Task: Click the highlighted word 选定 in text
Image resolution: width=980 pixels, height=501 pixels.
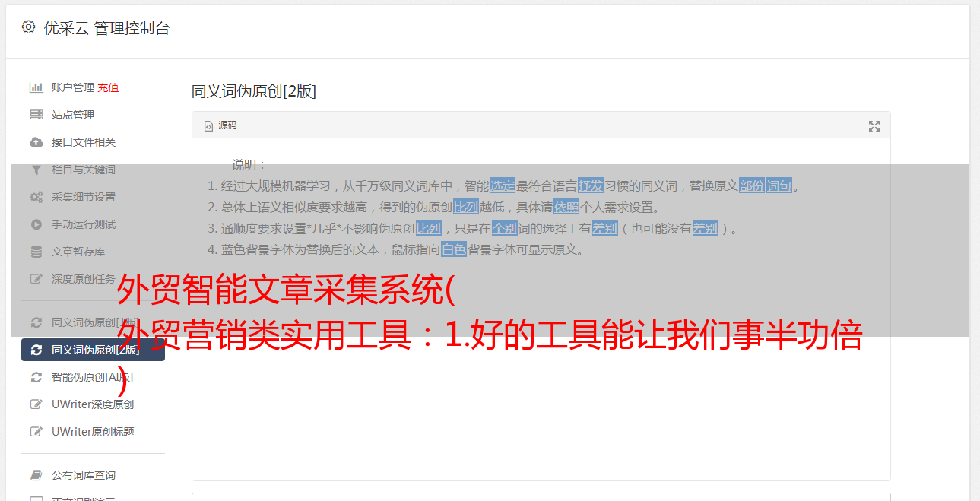Action: [x=503, y=185]
